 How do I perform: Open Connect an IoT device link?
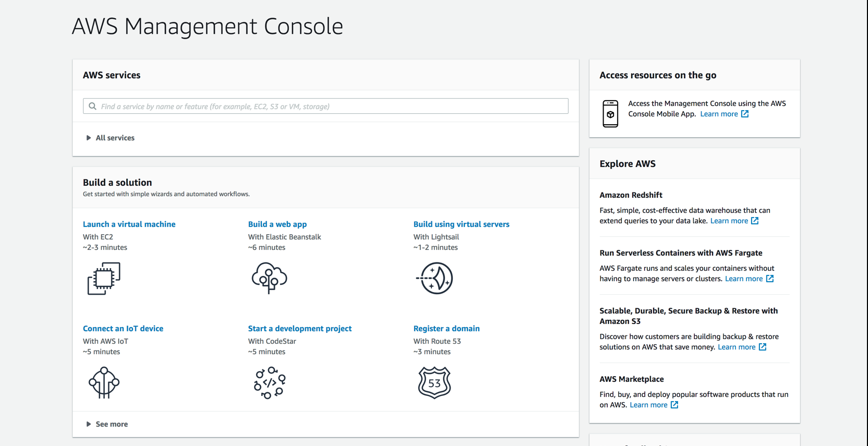[123, 329]
